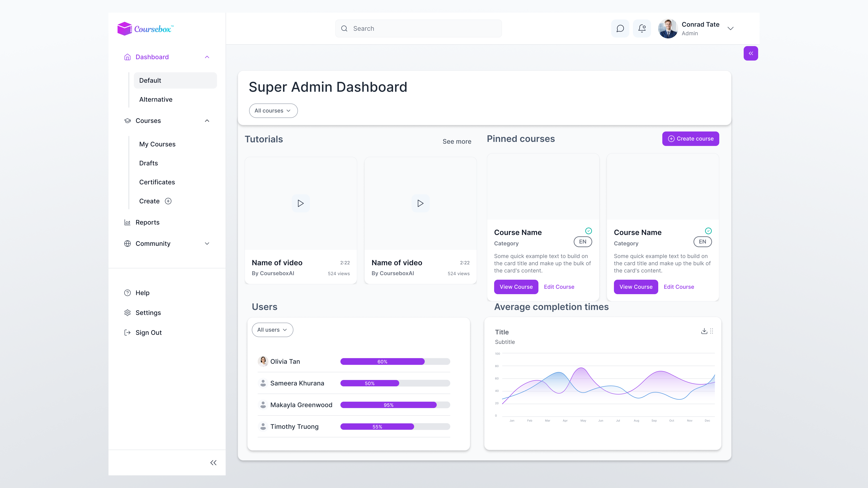Play the first tutorial video
The width and height of the screenshot is (868, 488).
(x=301, y=203)
